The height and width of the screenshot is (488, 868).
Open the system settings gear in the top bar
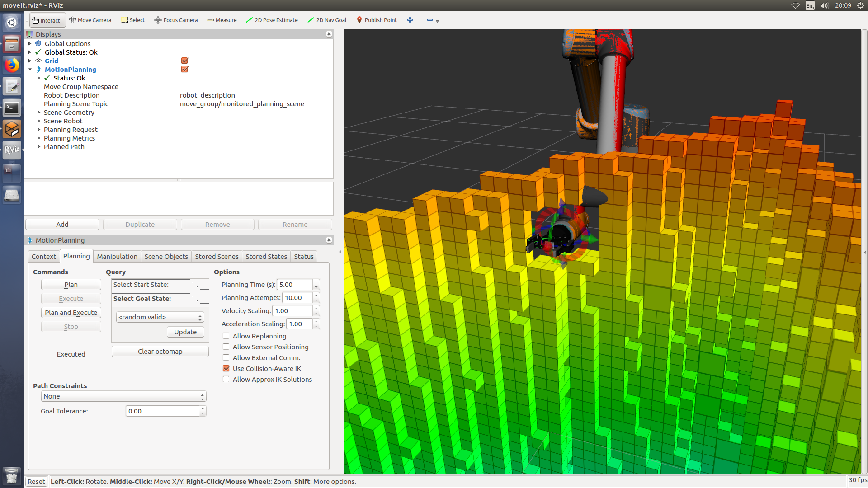tap(861, 5)
